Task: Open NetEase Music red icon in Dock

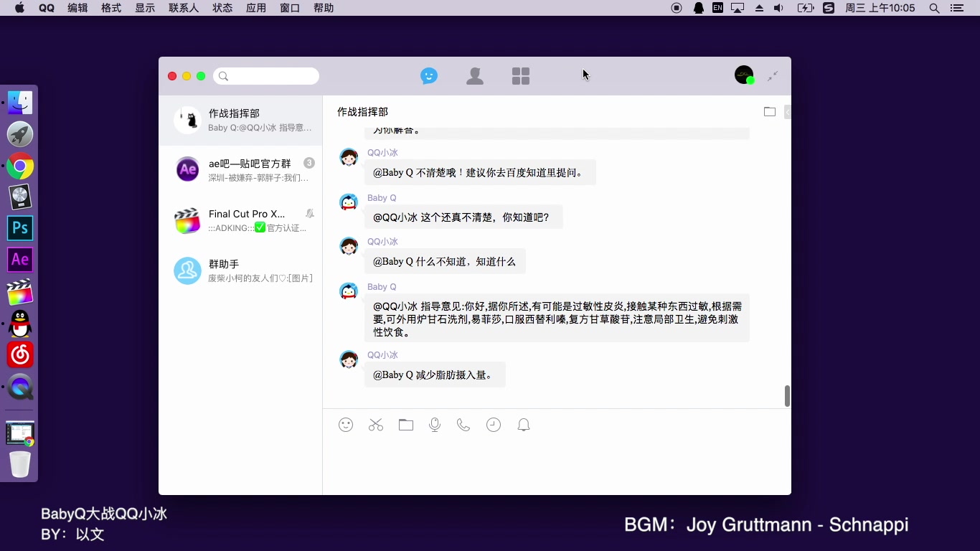Action: [20, 355]
